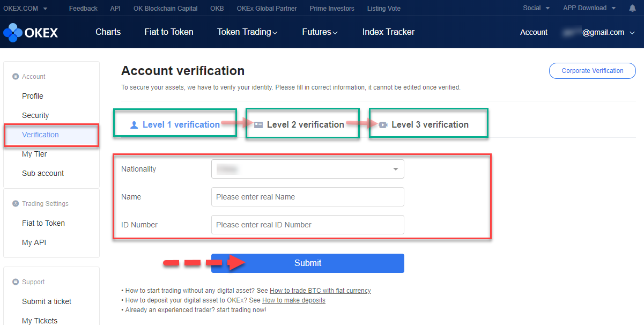Screen dimensions: 644x325
Task: Click Account section list icon
Action: click(16, 77)
